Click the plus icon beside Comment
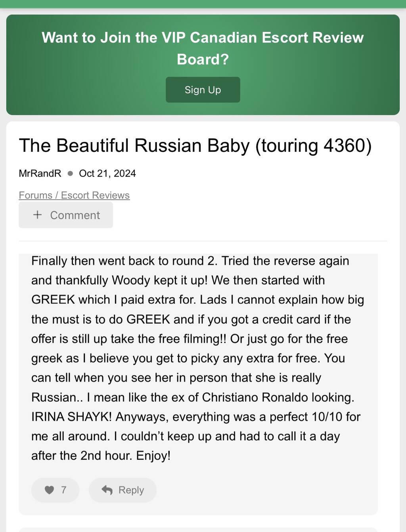The width and height of the screenshot is (406, 532). coord(37,215)
